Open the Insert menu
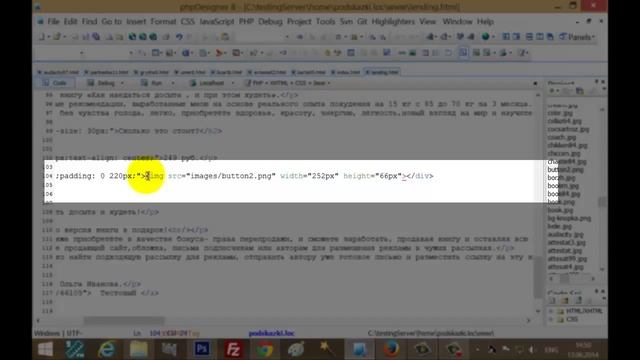Screen dimensions: 640x360 136,22
